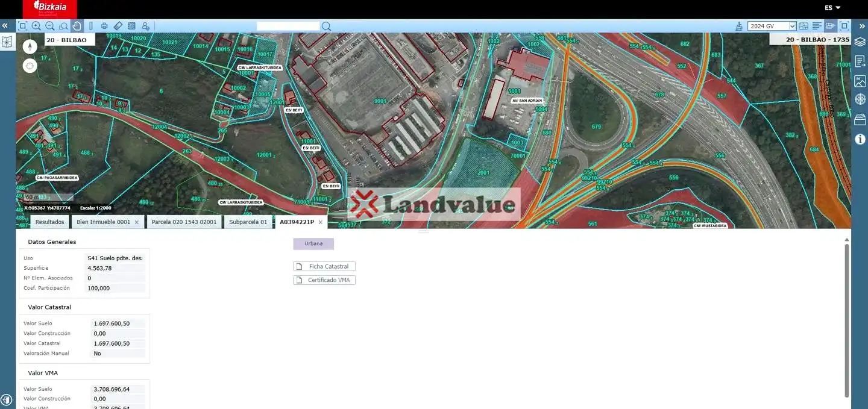Click the previous zoom view tool

tap(63, 26)
